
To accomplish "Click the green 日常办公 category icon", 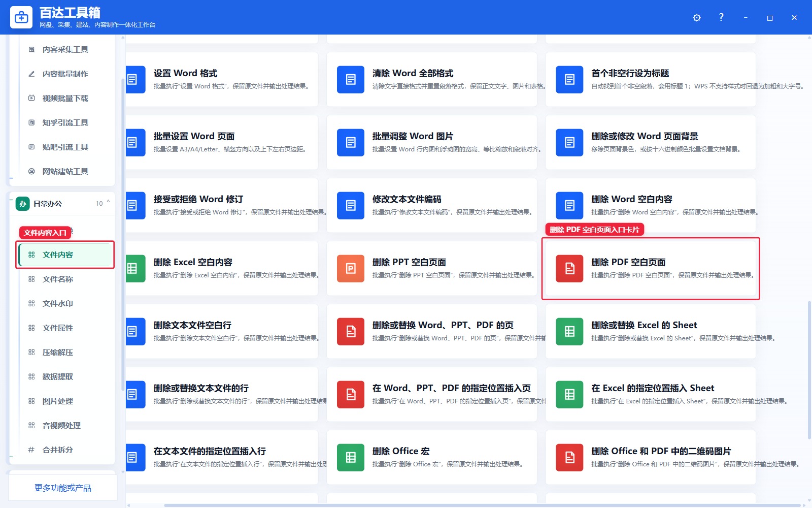I will tap(22, 204).
